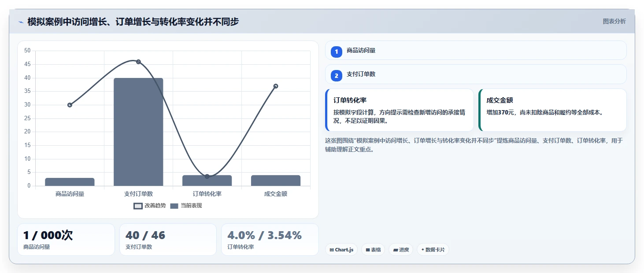This screenshot has width=644, height=273.
Task: Open the 订单转化率 info card
Action: pos(400,110)
